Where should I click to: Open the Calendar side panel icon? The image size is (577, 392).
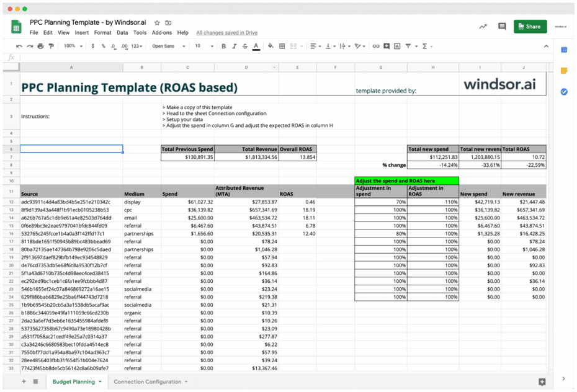click(564, 50)
